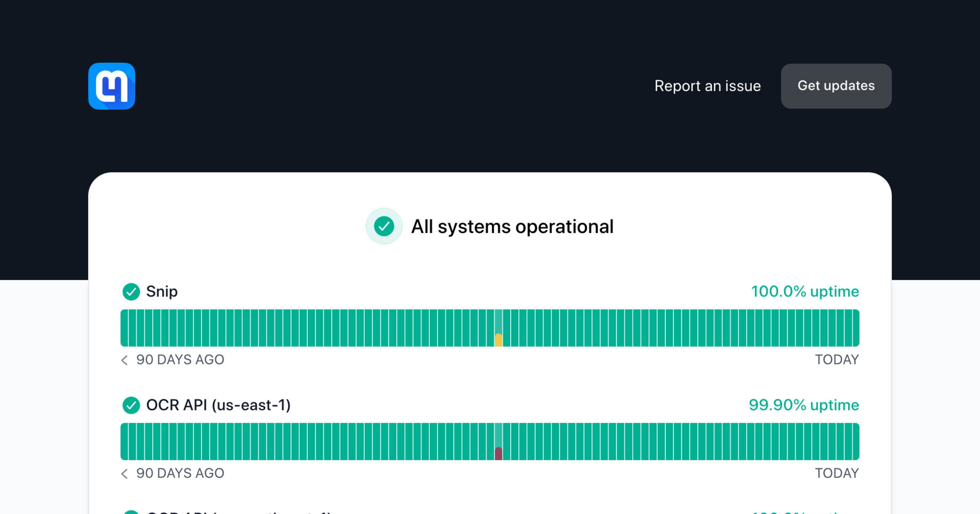
Task: Click the red incident marker in OCR API bar
Action: [498, 454]
